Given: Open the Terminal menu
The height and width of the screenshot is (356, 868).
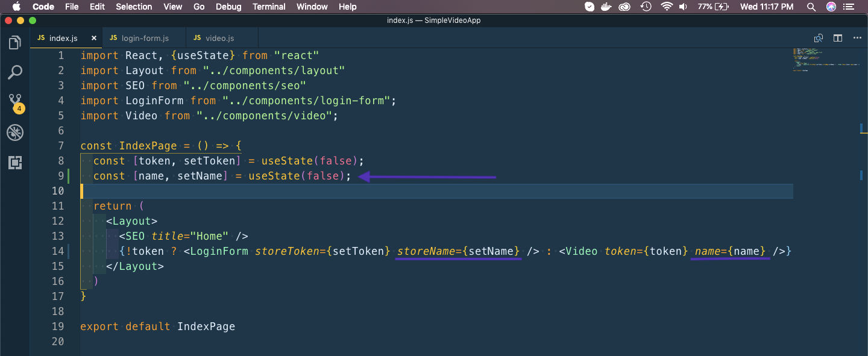Looking at the screenshot, I should 269,7.
